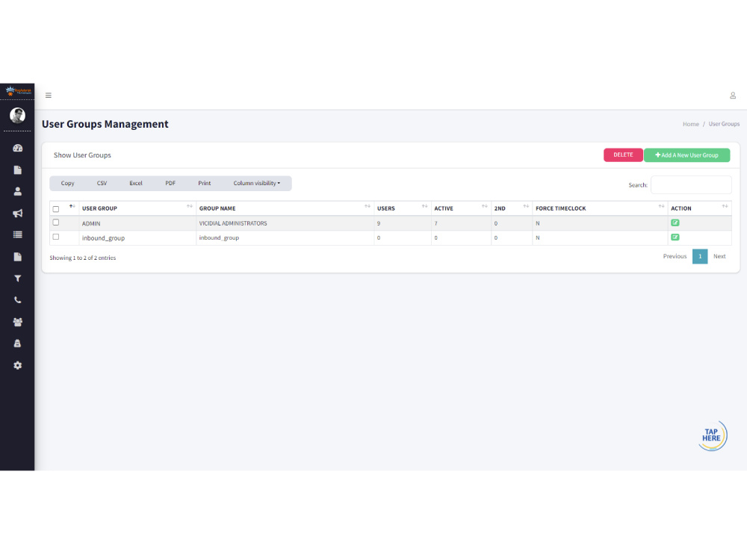This screenshot has width=747, height=560.
Task: Tick the select-all checkbox in table header
Action: (x=56, y=209)
